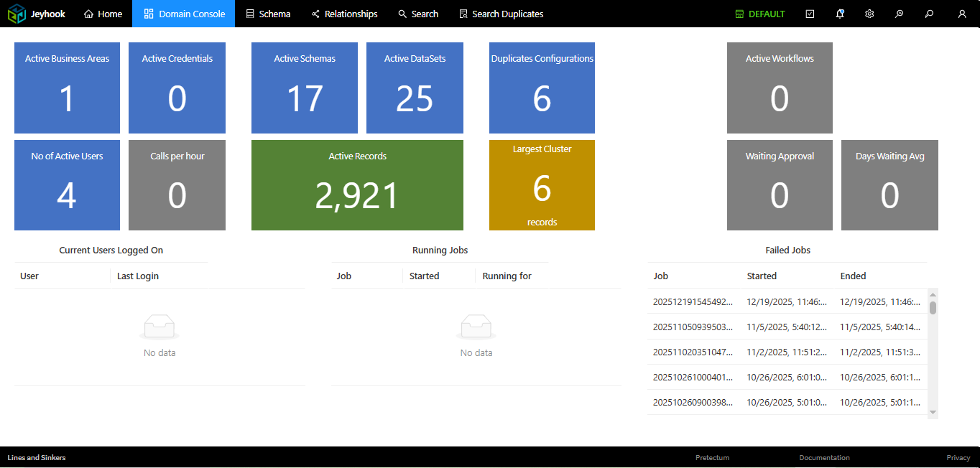Open the Relationships navigation entry
The height and width of the screenshot is (468, 980).
pyautogui.click(x=344, y=13)
